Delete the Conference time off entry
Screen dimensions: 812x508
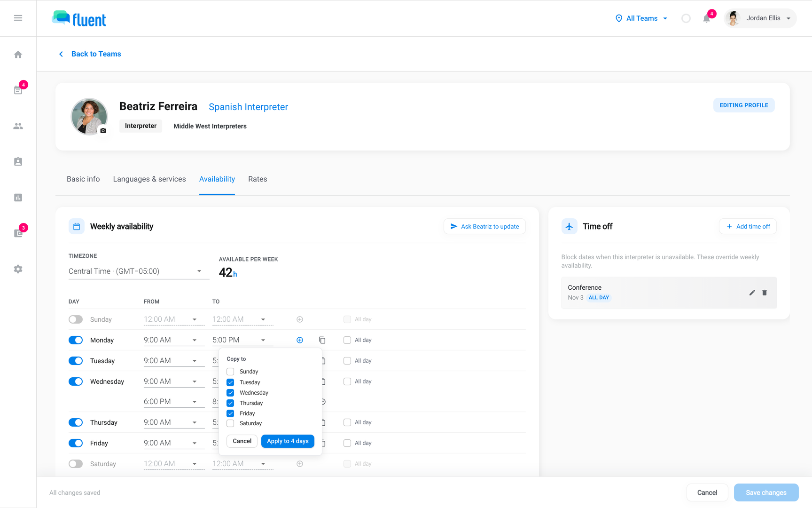coord(765,293)
